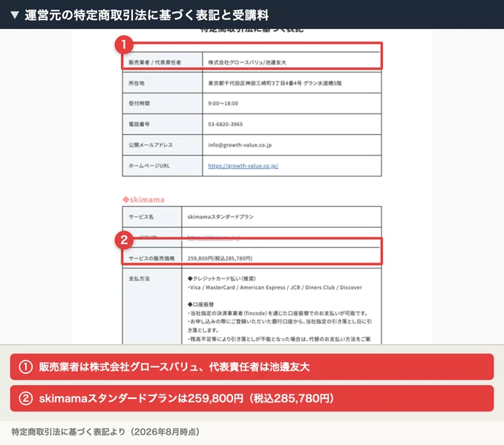Select the phone number 03-6820-3965
The height and width of the screenshot is (445, 504).
tap(226, 125)
